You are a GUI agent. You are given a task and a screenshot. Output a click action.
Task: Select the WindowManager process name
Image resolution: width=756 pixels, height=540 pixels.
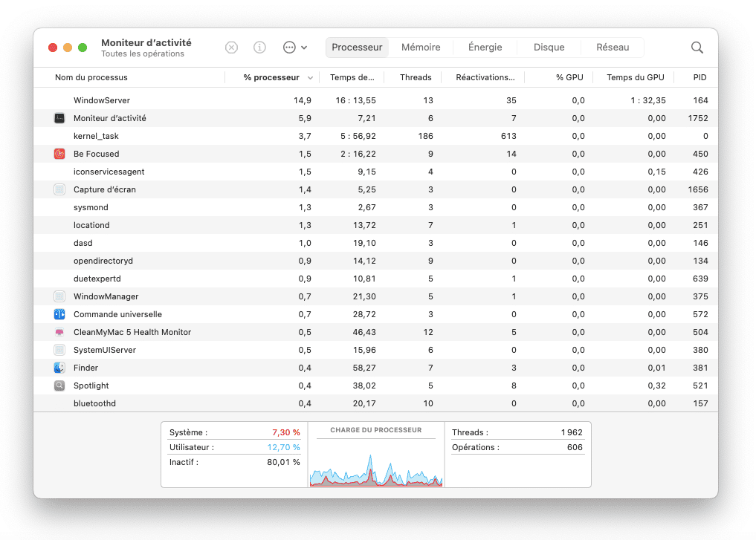click(106, 296)
